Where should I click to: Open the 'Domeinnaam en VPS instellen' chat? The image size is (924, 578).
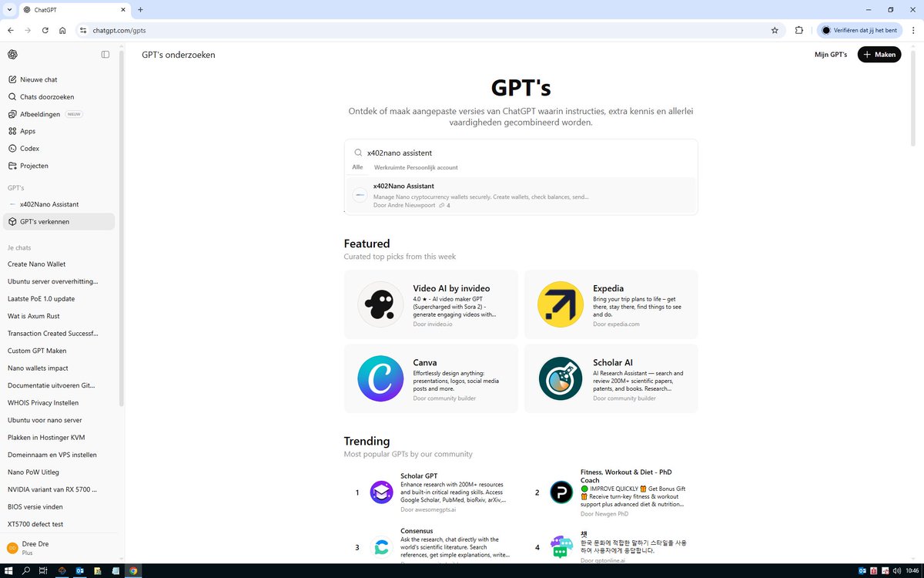(59, 455)
